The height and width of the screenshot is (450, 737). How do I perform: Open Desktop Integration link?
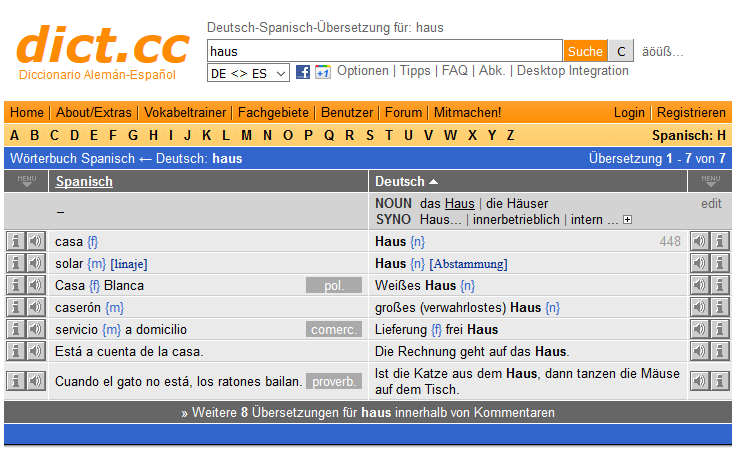coord(572,71)
